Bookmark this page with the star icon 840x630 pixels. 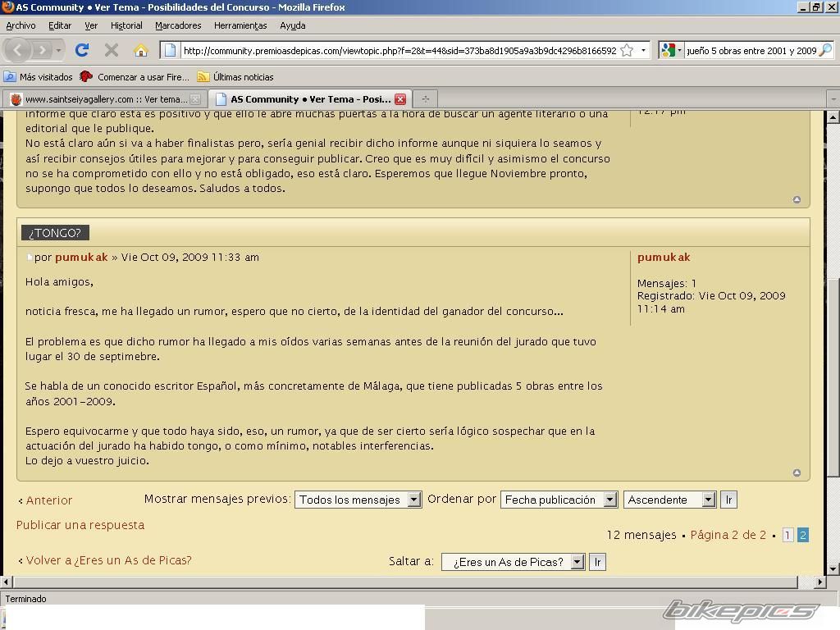pos(627,50)
